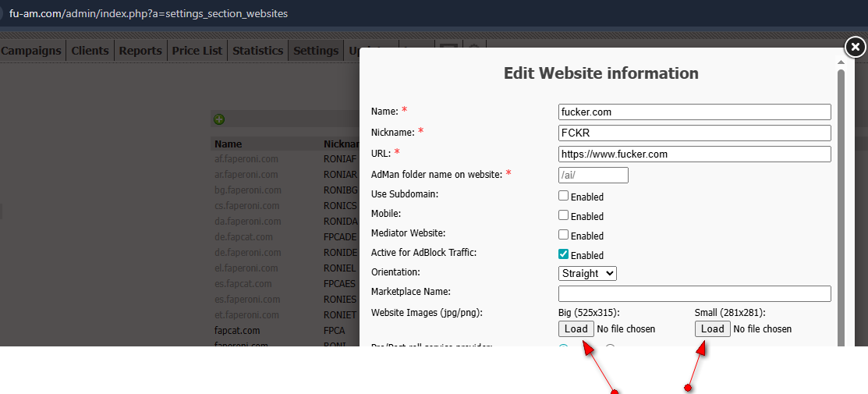Click the green add website icon

(x=219, y=119)
